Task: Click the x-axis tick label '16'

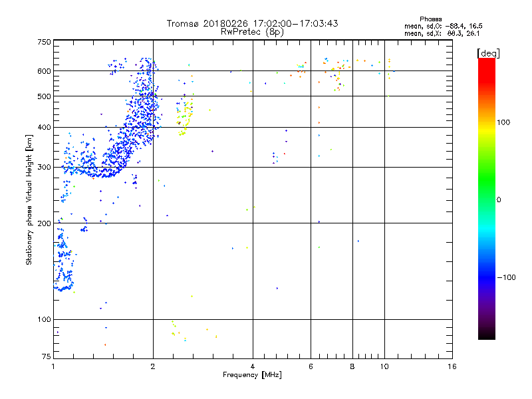Action: (452, 366)
